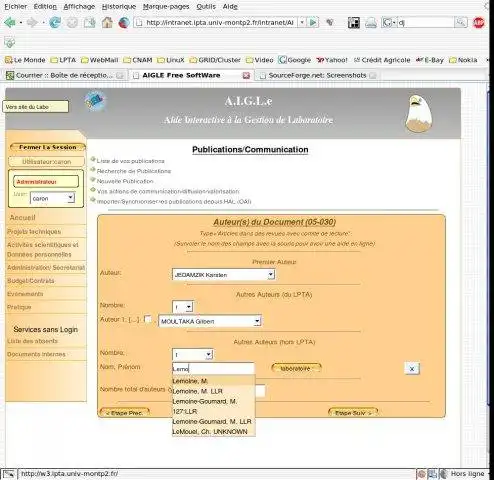
Task: Toggle the checkbox next to Auteur 1
Action: (x=148, y=319)
